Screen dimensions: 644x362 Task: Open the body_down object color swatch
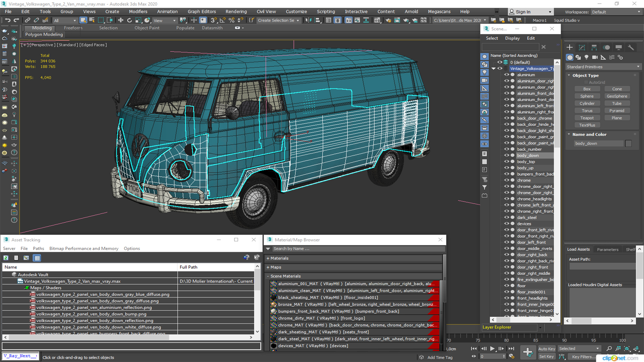pos(628,143)
